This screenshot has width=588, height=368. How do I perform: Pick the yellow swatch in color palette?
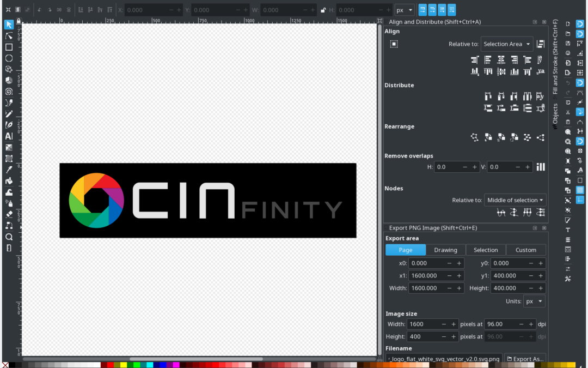(x=123, y=364)
